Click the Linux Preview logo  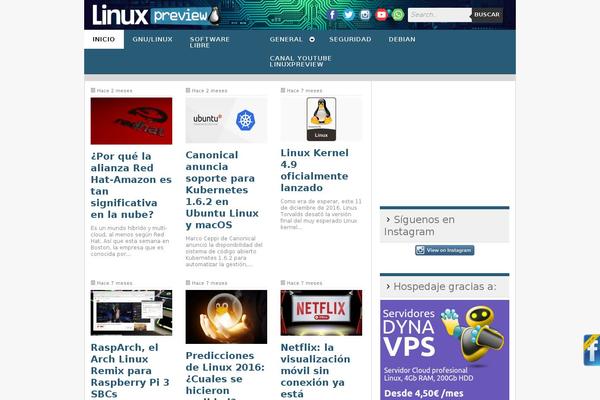156,15
